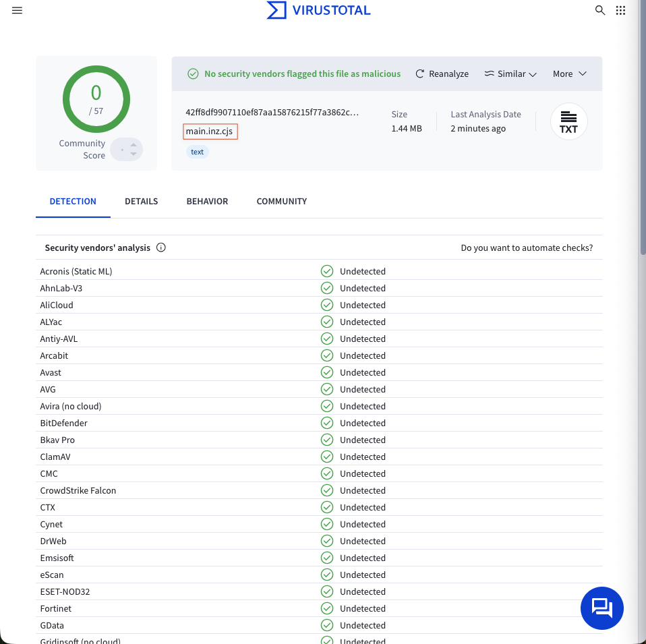Image resolution: width=646 pixels, height=644 pixels.
Task: Click the check icon in the Avast row
Action: click(x=326, y=372)
